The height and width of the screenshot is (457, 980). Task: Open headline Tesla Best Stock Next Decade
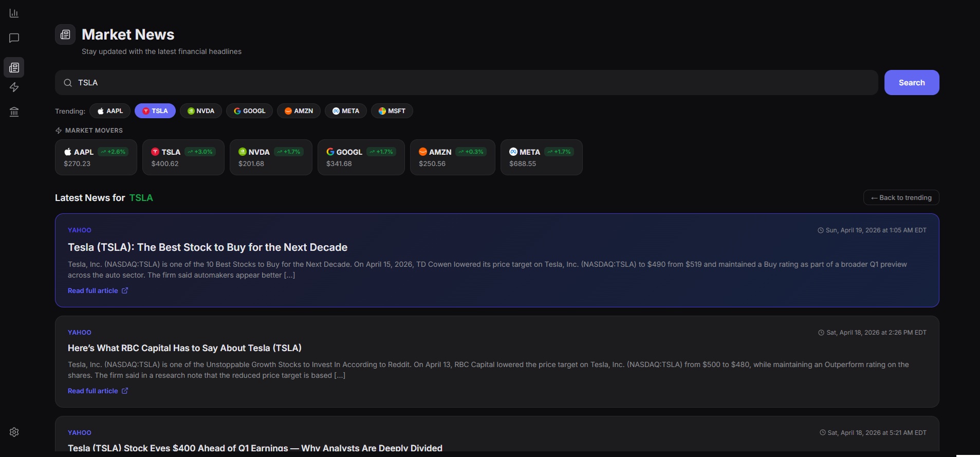point(208,247)
